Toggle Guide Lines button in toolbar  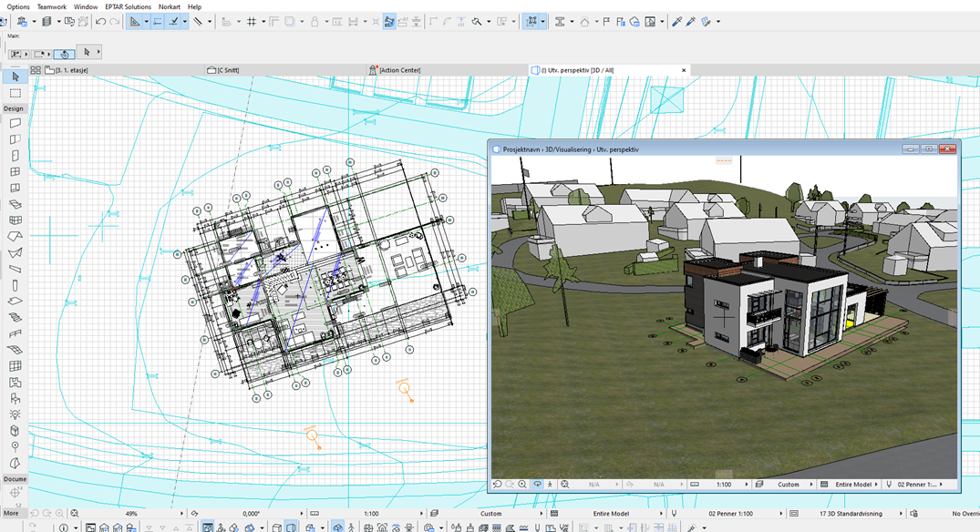[134, 22]
